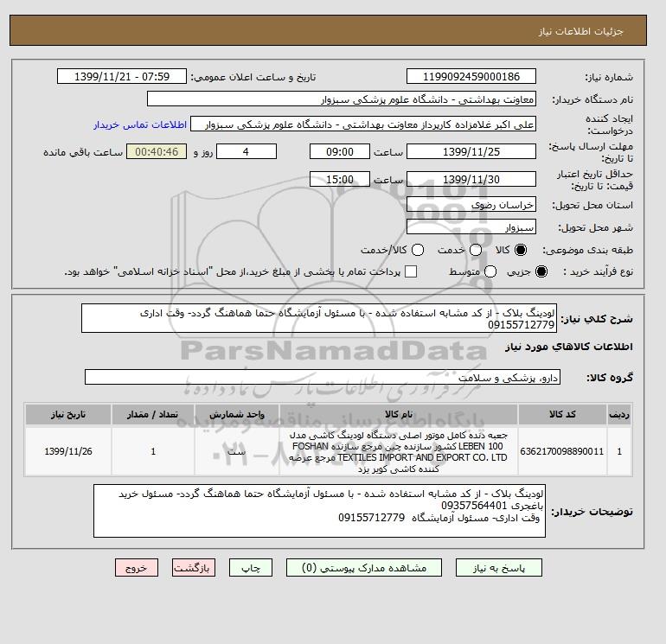Image resolution: width=666 pixels, height=644 pixels.
Task: Select the متوسط purchase type radio
Action: point(490,271)
